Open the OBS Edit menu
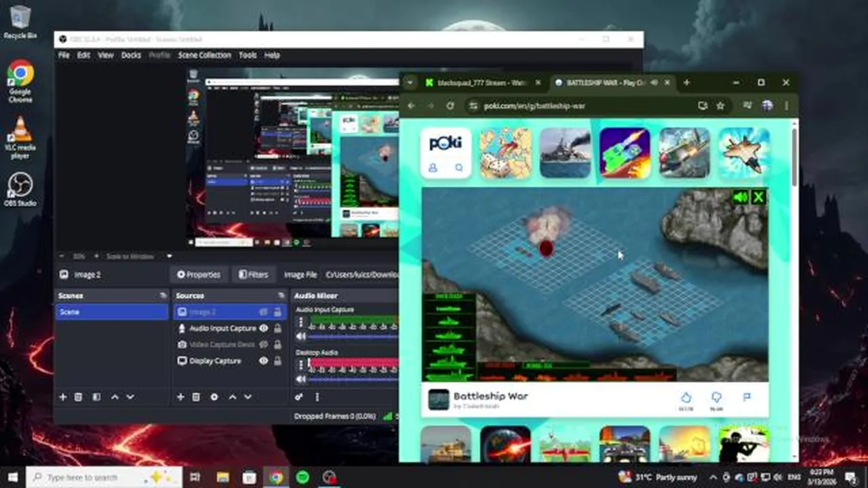This screenshot has height=488, width=868. [83, 55]
